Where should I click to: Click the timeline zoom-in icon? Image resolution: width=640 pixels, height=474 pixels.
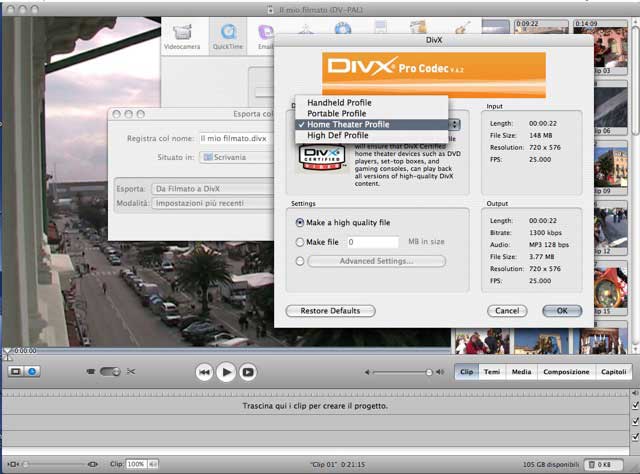(x=93, y=464)
